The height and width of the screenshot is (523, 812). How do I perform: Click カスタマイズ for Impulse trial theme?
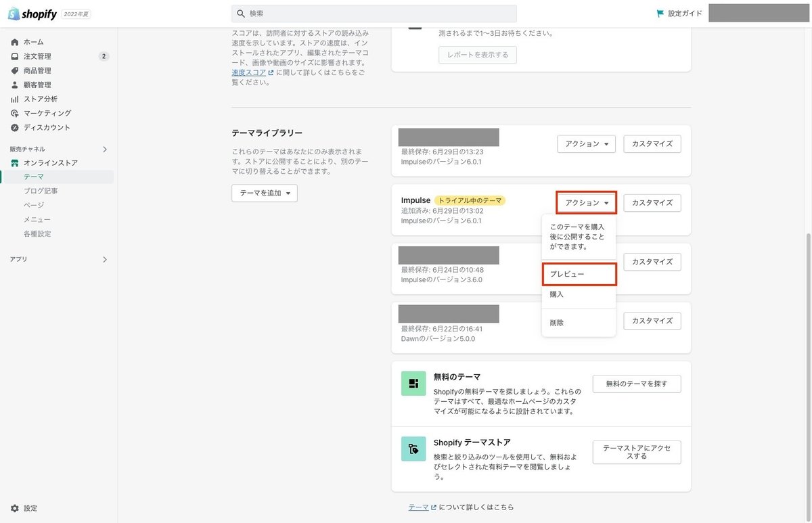point(652,203)
